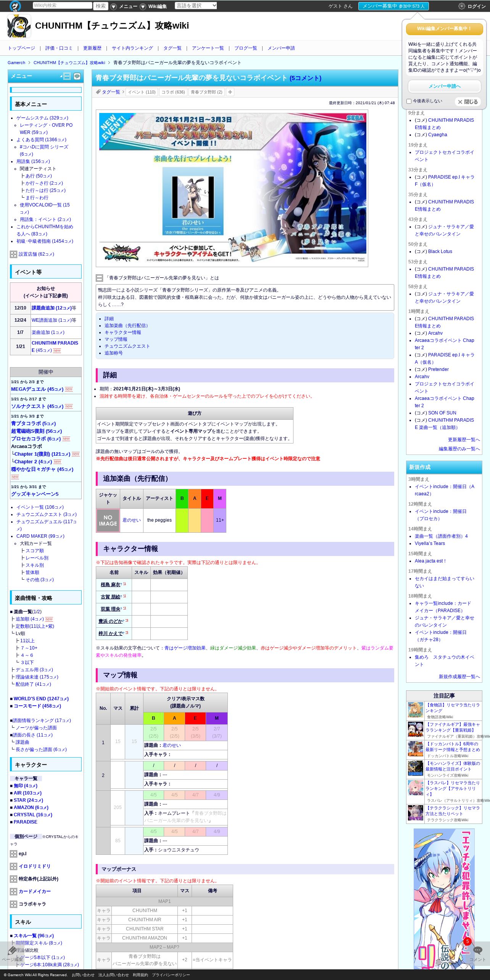Screen dimensions: 490x980
Task: Click the purple 11+ Master level cell
Action: point(220,520)
